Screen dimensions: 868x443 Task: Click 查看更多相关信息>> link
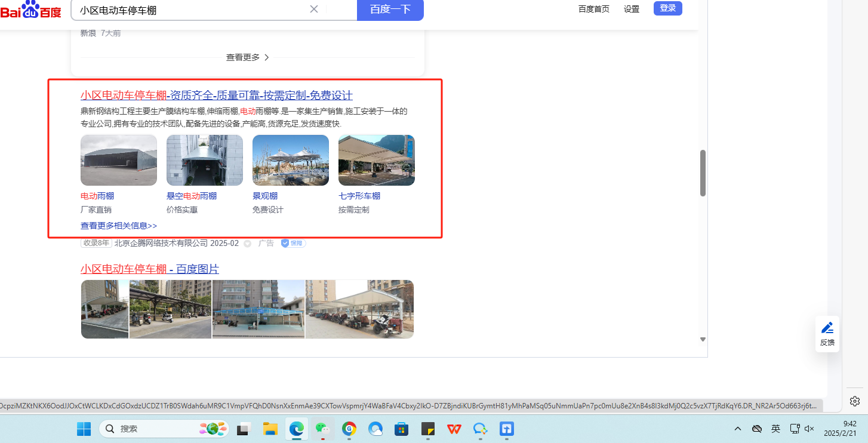coord(119,226)
